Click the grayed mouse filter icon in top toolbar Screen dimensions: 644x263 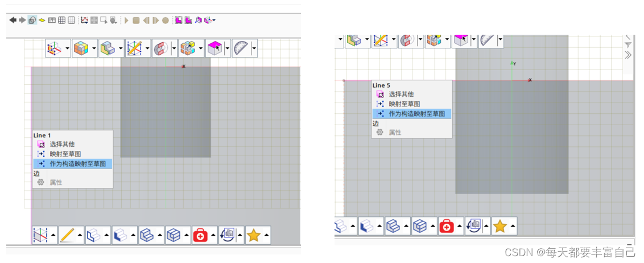click(114, 20)
